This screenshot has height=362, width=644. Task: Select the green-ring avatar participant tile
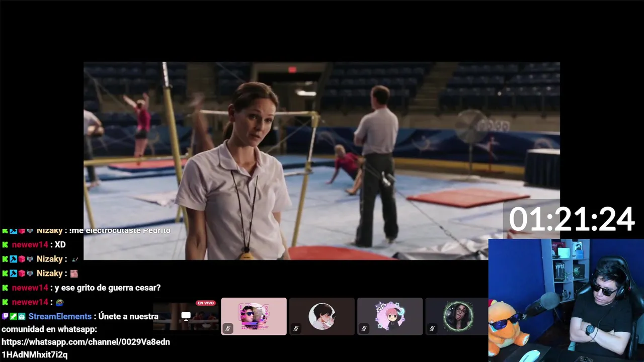[x=457, y=316]
